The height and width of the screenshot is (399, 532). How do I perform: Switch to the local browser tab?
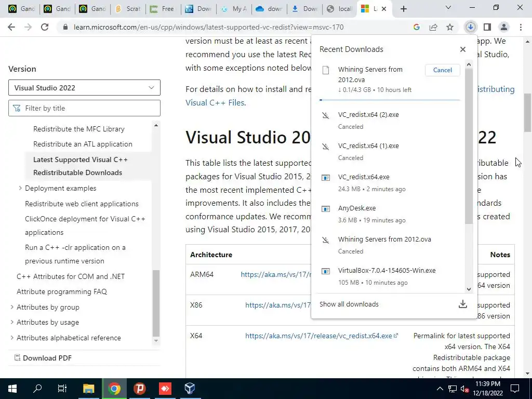[339, 9]
